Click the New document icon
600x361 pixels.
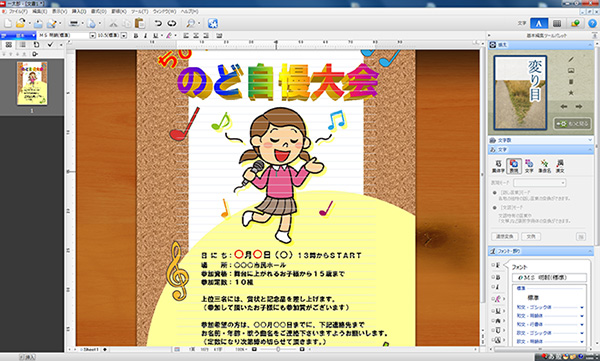coord(8,23)
